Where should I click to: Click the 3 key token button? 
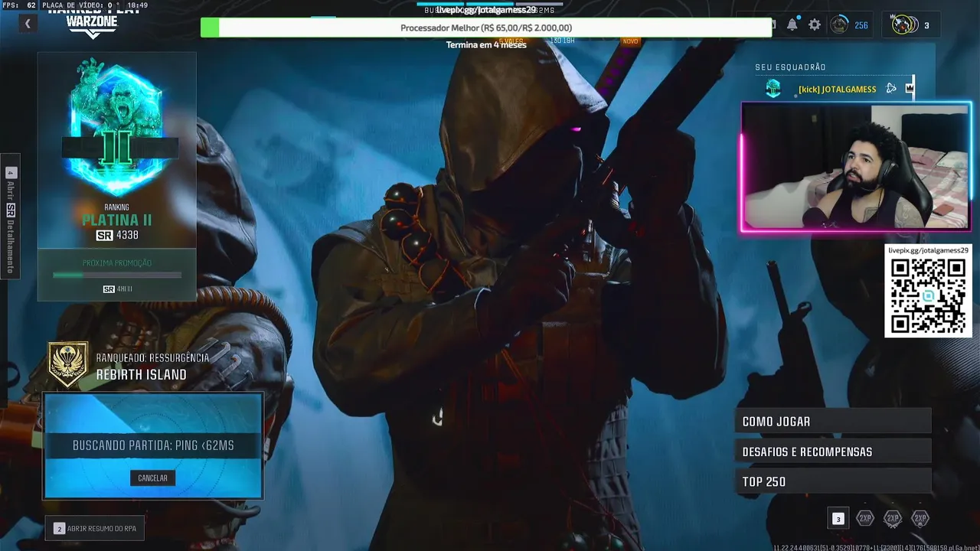838,519
